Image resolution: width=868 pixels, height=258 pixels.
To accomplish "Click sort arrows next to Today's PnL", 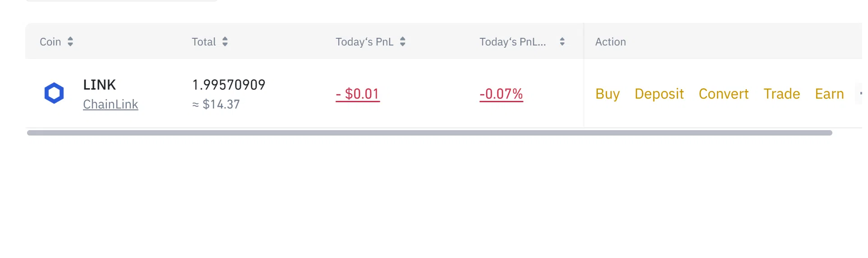I will pyautogui.click(x=403, y=42).
